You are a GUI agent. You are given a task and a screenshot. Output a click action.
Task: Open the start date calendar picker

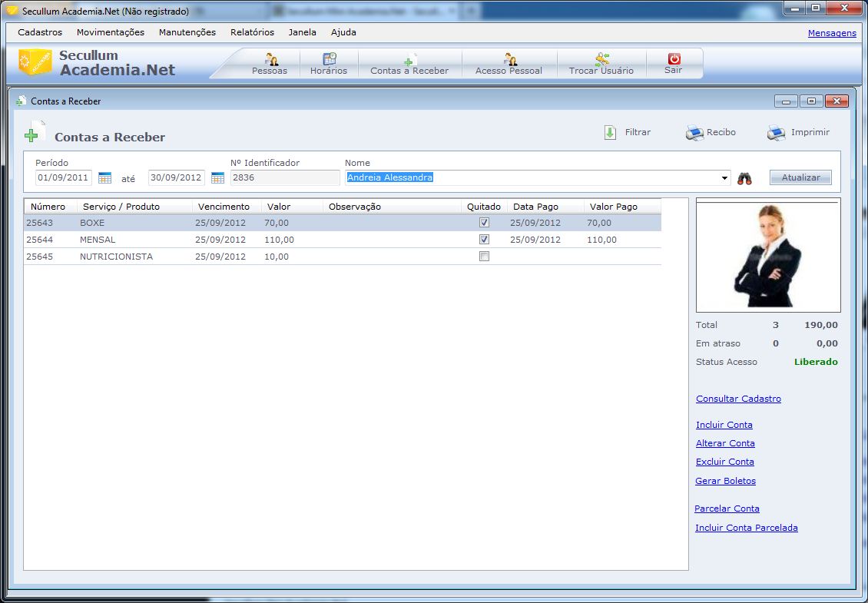105,178
